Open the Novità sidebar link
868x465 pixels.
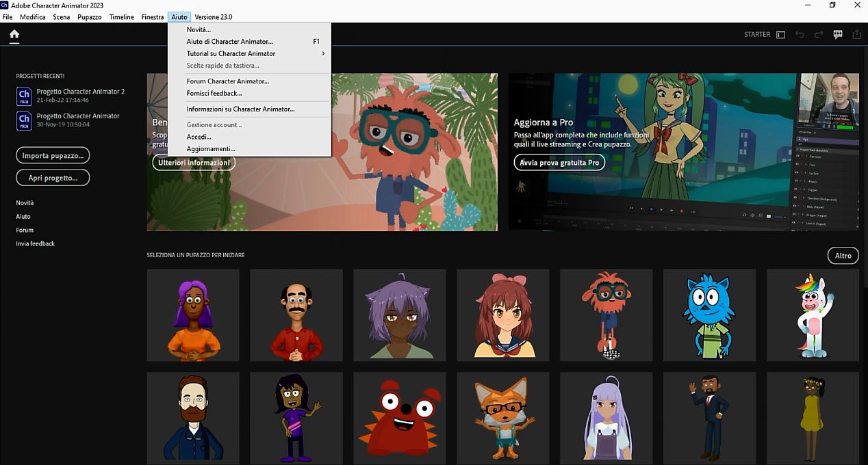[x=25, y=203]
